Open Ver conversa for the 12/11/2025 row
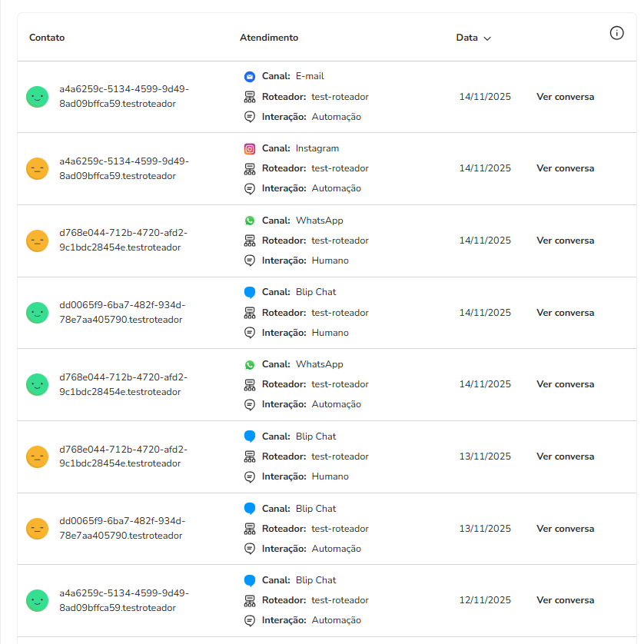 (565, 600)
